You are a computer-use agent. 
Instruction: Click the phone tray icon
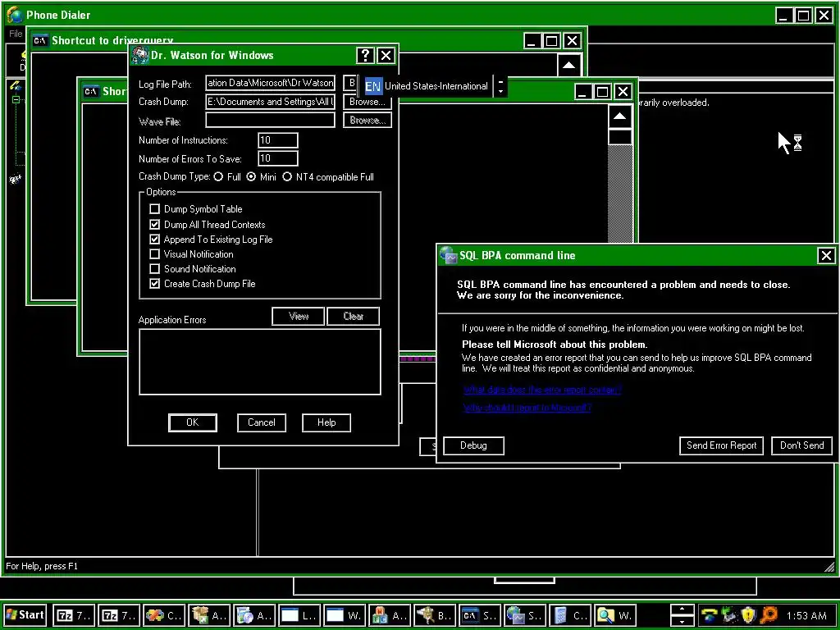tap(710, 615)
